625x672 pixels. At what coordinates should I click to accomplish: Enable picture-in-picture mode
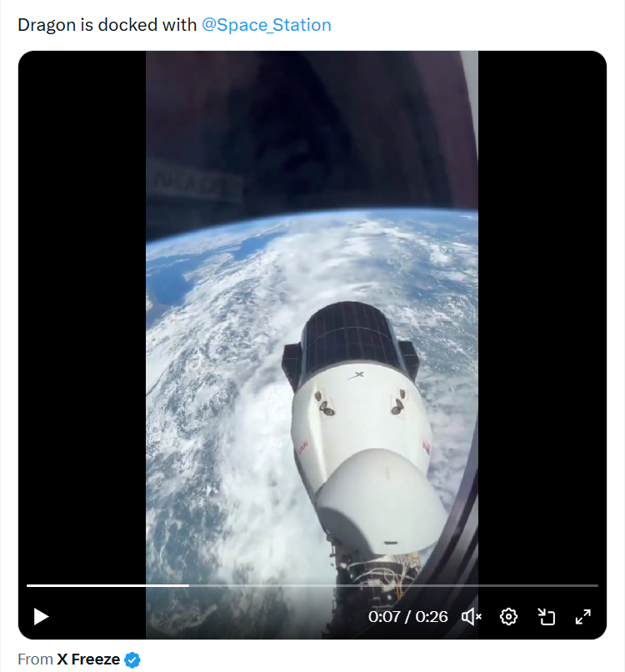[546, 616]
